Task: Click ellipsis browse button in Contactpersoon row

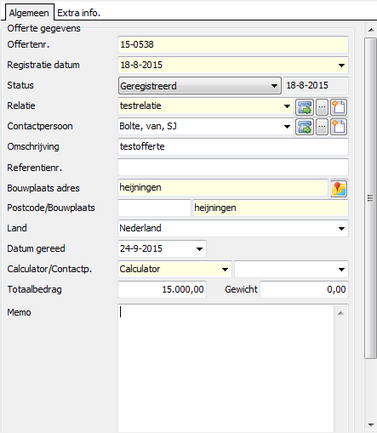Action: (322, 127)
